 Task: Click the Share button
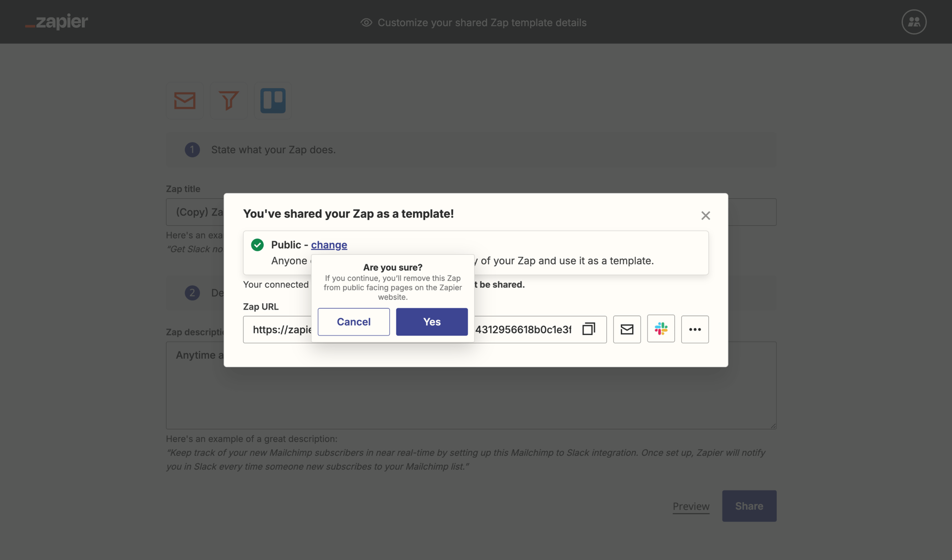(749, 506)
